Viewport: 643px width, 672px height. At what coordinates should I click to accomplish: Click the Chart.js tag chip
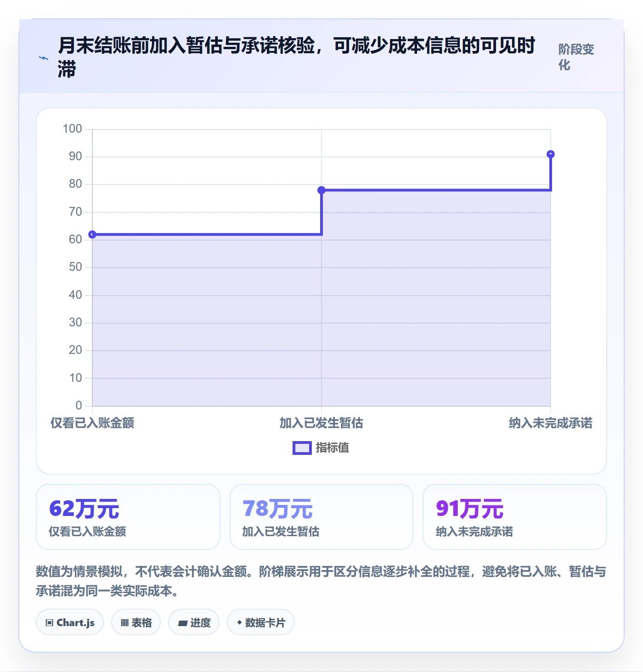(x=70, y=622)
